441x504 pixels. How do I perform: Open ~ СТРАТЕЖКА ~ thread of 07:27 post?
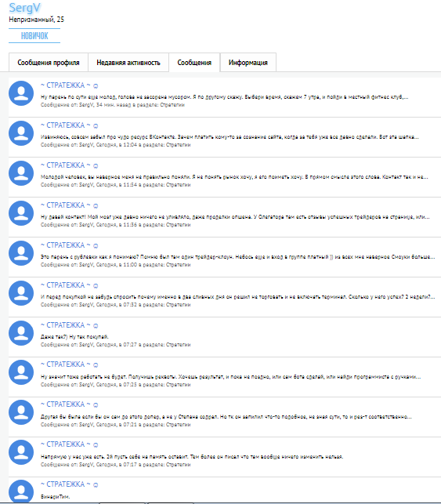[x=66, y=325]
